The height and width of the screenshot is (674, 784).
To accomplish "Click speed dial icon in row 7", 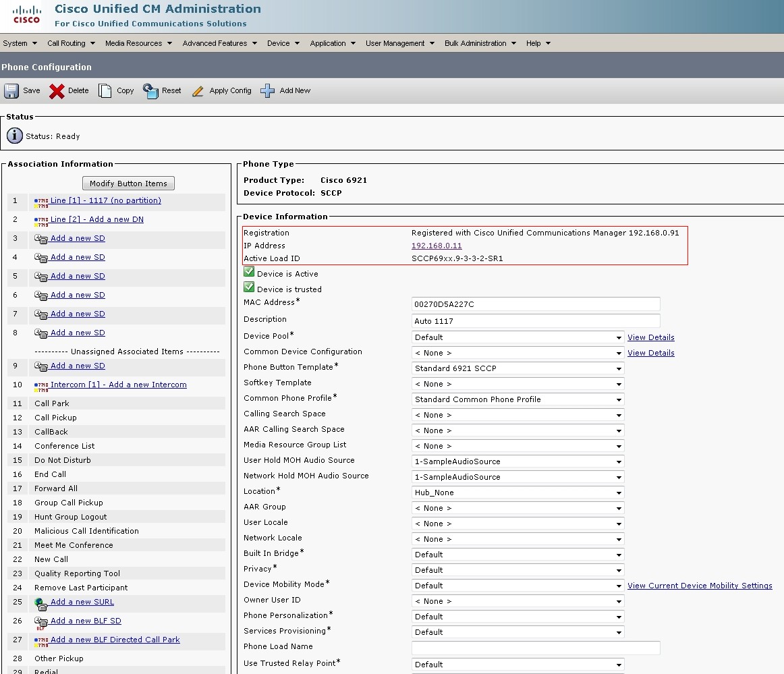I will click(x=41, y=315).
